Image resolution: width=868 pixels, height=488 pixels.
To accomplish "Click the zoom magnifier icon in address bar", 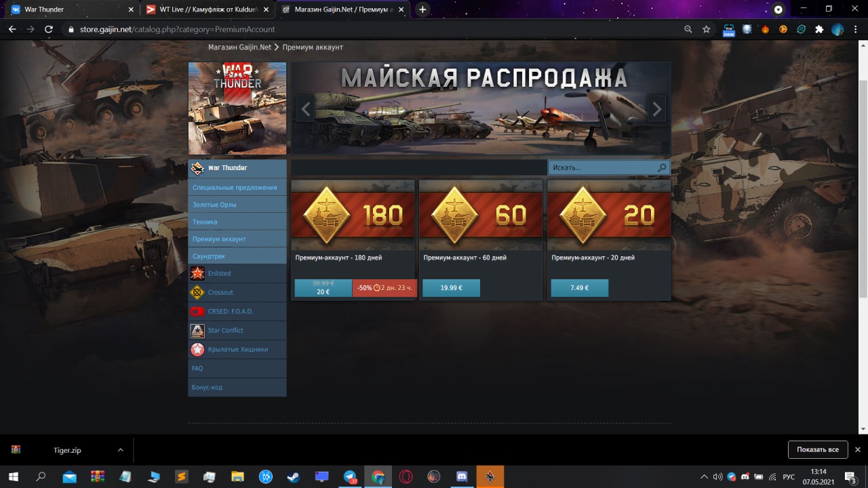I will [688, 29].
